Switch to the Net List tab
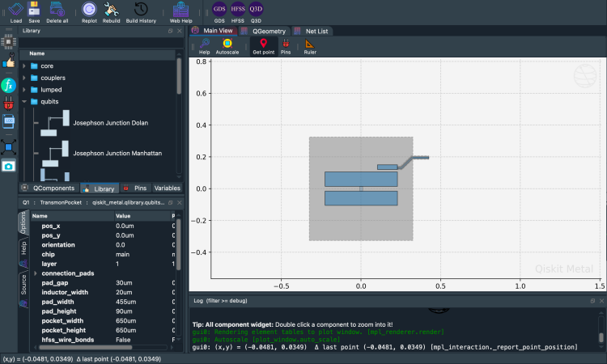607x364 pixels. tap(312, 31)
